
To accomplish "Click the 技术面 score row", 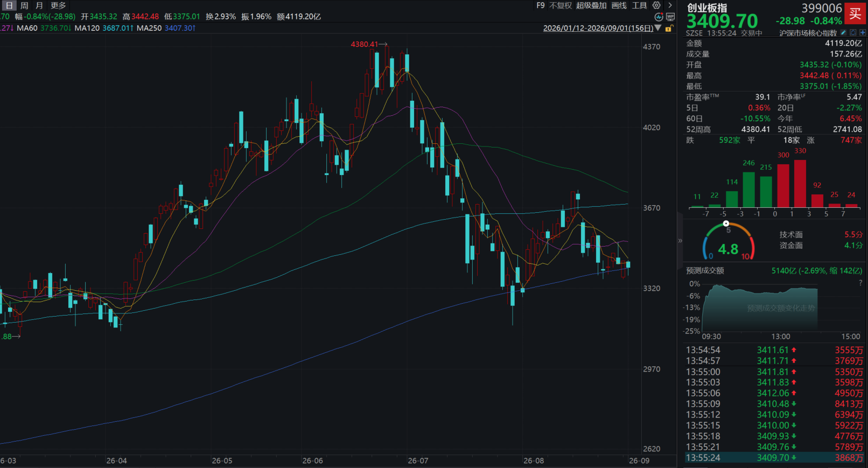I will tap(820, 235).
